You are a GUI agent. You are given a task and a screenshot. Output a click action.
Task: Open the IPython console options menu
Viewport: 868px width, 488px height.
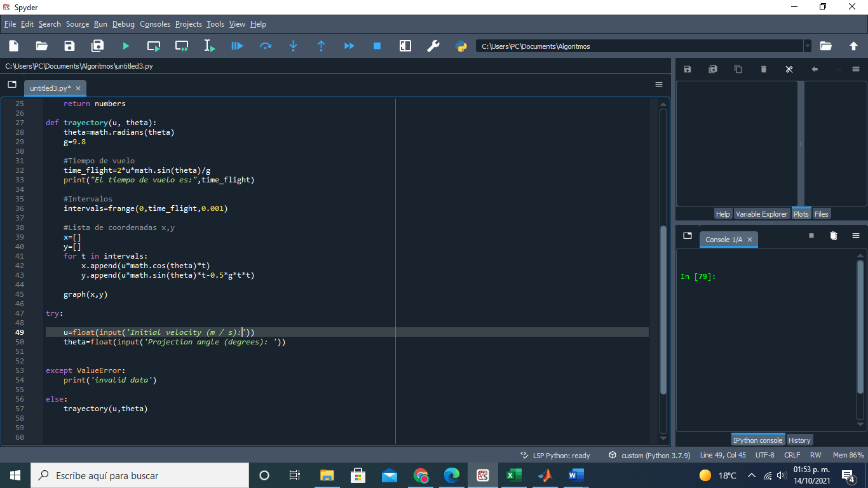tap(855, 236)
